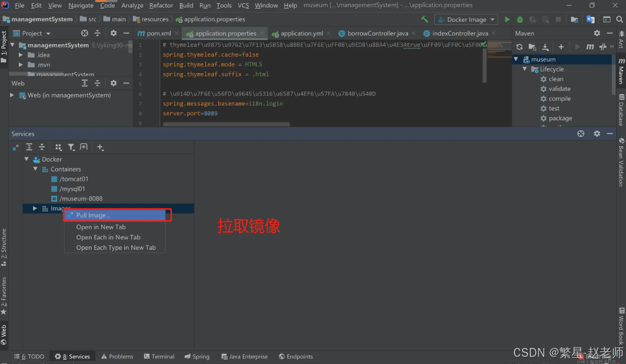Toggle Maven offline mode
The height and width of the screenshot is (364, 626).
point(603,47)
